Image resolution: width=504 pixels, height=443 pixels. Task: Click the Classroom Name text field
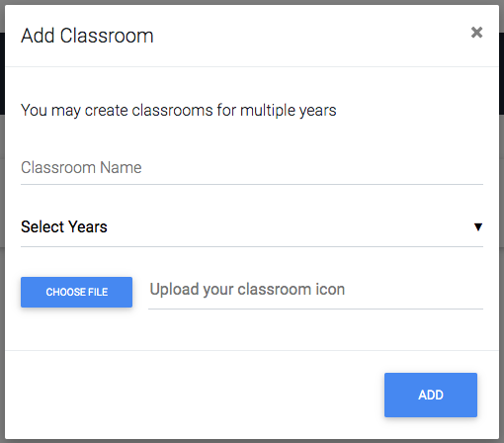(252, 168)
